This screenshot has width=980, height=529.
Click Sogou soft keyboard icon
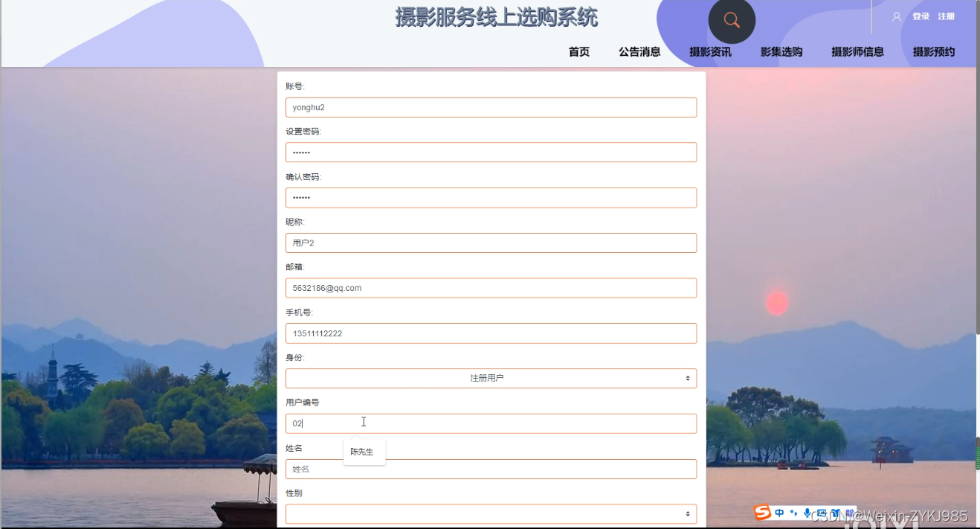pos(821,513)
